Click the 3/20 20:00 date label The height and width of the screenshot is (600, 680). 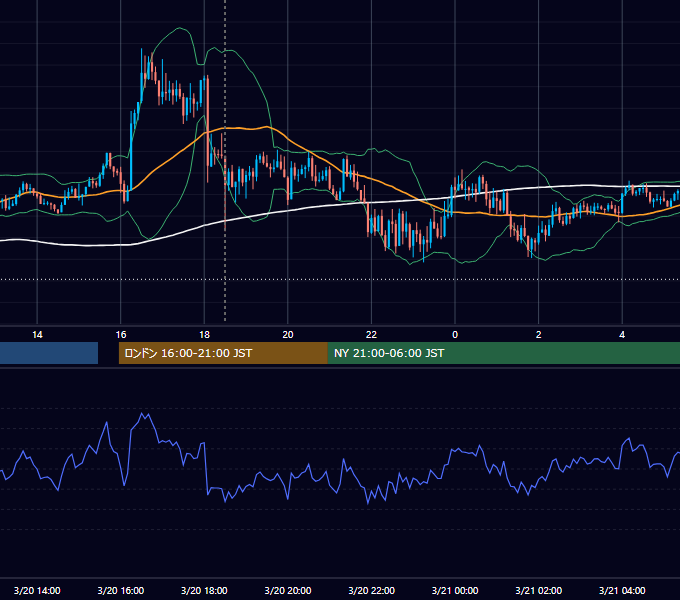(288, 590)
